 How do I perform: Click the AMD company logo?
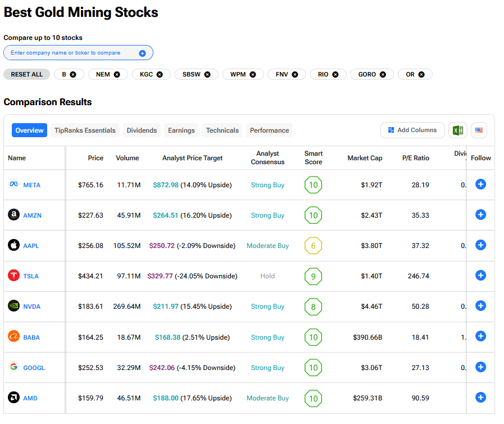tap(13, 398)
